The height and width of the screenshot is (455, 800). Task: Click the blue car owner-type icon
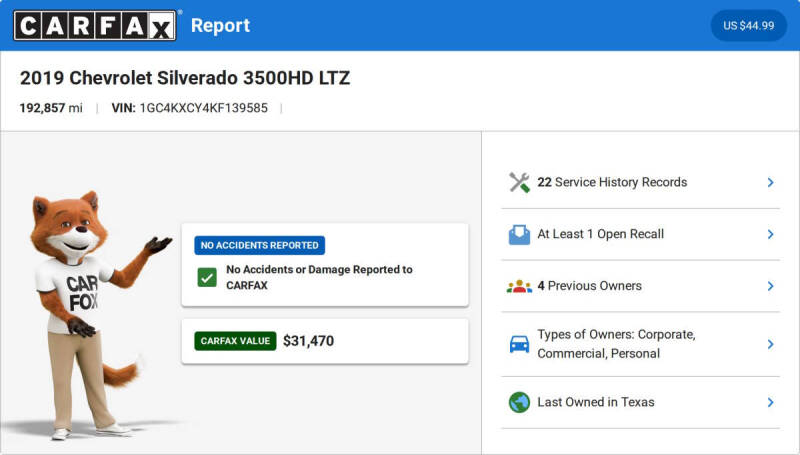click(519, 344)
